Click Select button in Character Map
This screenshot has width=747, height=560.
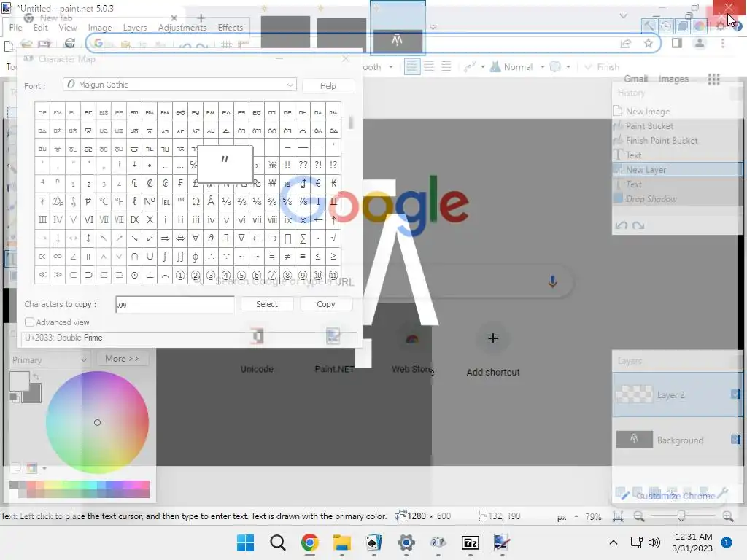pos(267,304)
